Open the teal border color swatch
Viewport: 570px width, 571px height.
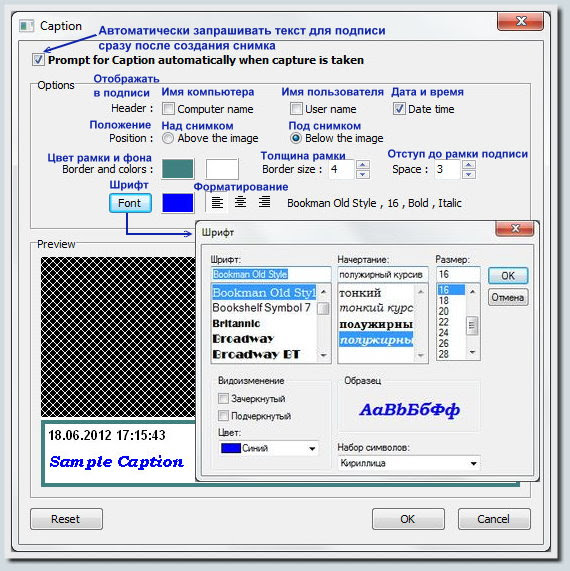tap(178, 169)
